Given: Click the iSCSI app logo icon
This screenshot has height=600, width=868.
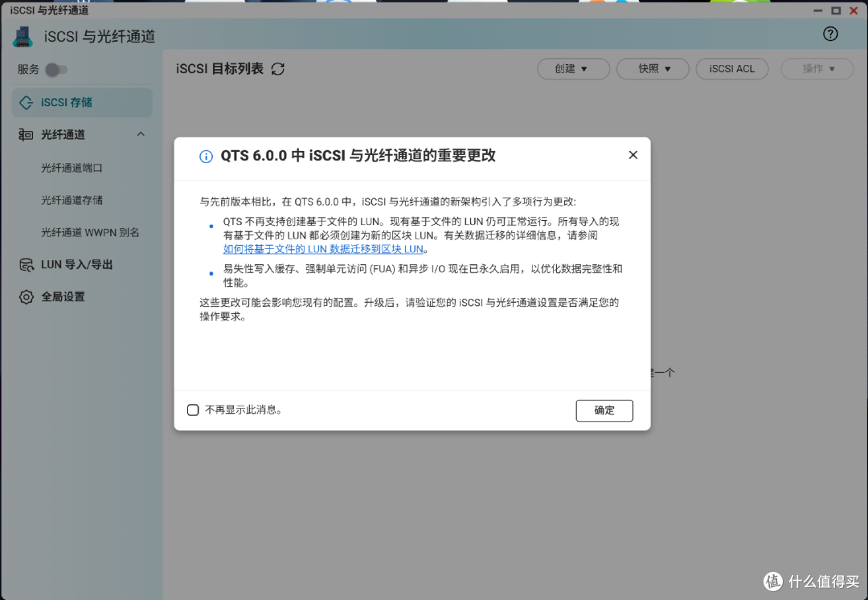Looking at the screenshot, I should 23,36.
